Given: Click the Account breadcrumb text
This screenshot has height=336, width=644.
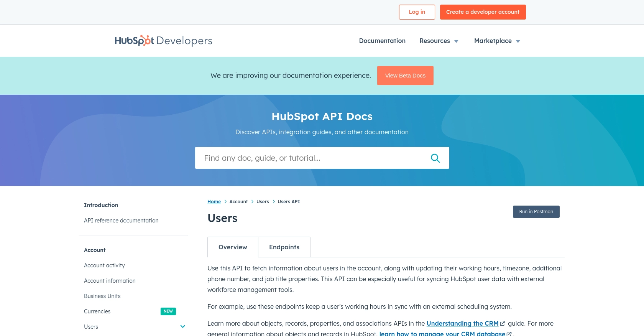Looking at the screenshot, I should point(238,202).
